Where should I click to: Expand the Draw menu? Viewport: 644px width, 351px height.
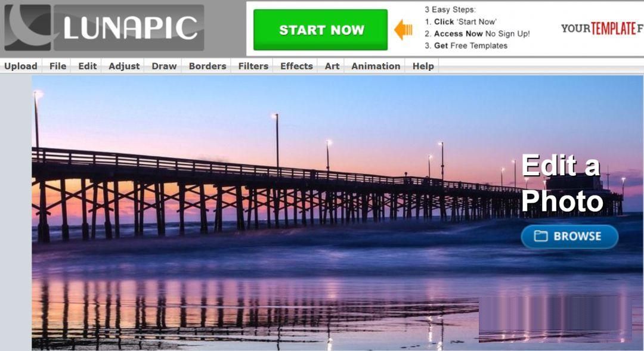point(164,66)
